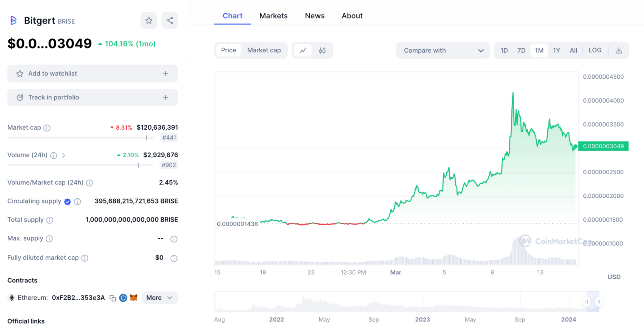Open the Circulating supply info icon
The image size is (644, 328).
77,202
